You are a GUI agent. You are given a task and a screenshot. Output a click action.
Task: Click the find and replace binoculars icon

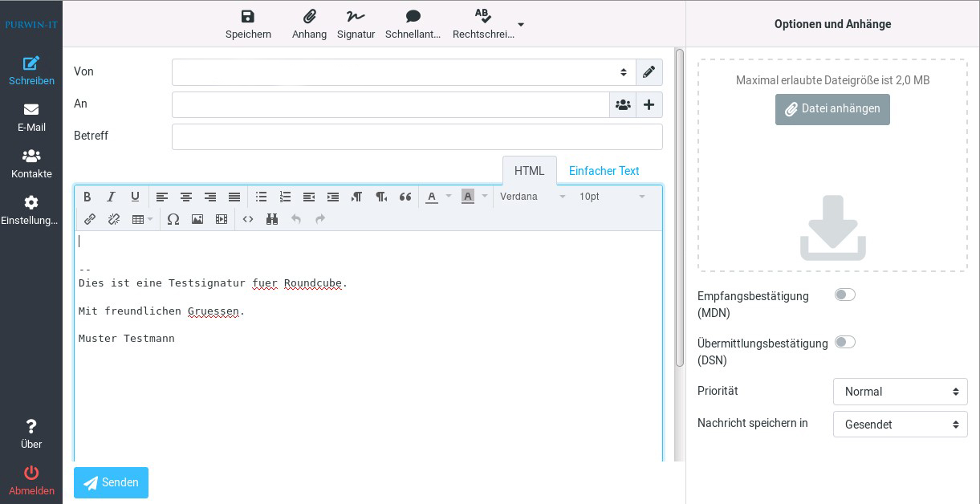(x=272, y=219)
